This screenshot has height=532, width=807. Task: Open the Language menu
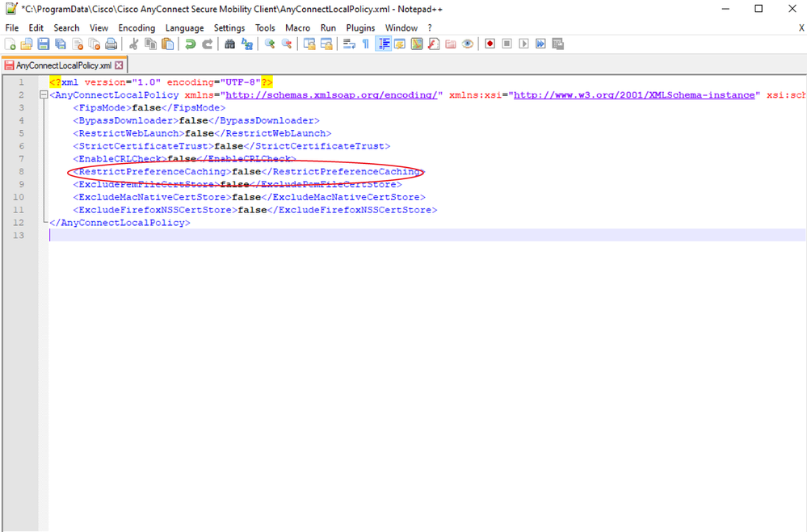click(184, 27)
